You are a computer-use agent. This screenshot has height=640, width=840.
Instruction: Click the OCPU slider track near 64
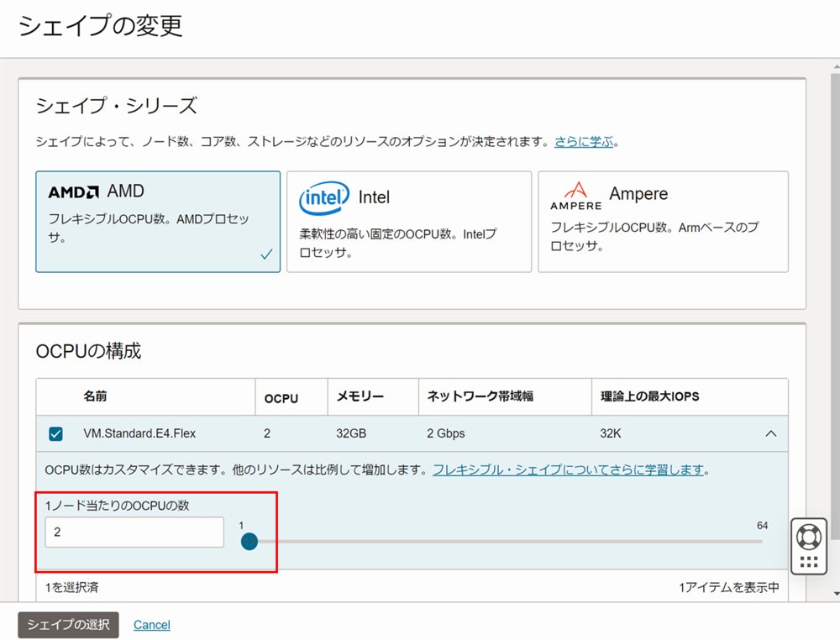click(x=758, y=542)
